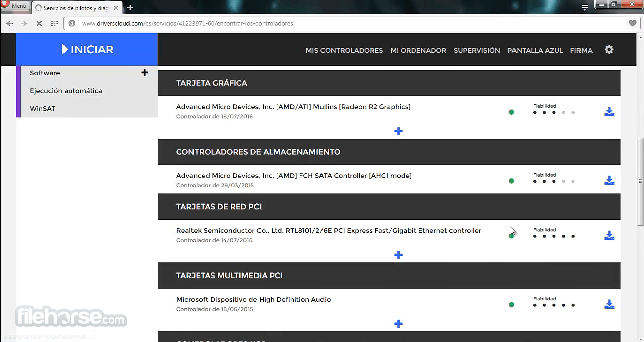Open the tab menu icon near window controls

585,7
